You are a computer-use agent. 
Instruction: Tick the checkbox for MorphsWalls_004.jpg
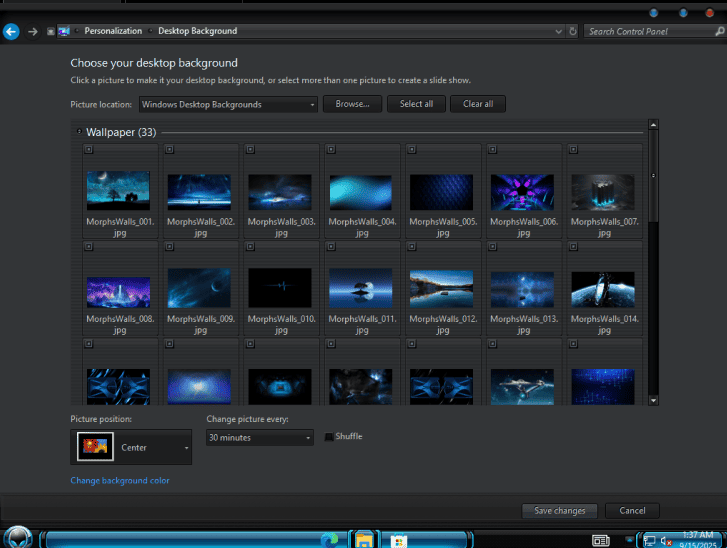(331, 150)
